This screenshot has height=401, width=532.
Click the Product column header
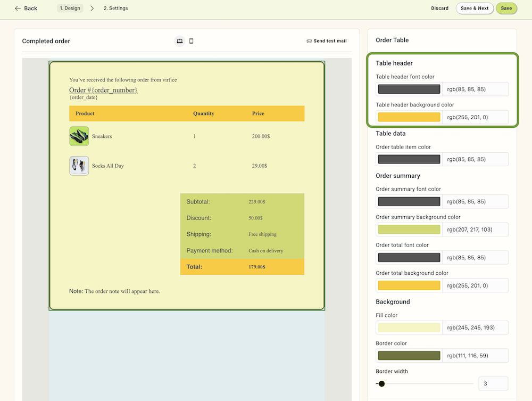pos(85,113)
